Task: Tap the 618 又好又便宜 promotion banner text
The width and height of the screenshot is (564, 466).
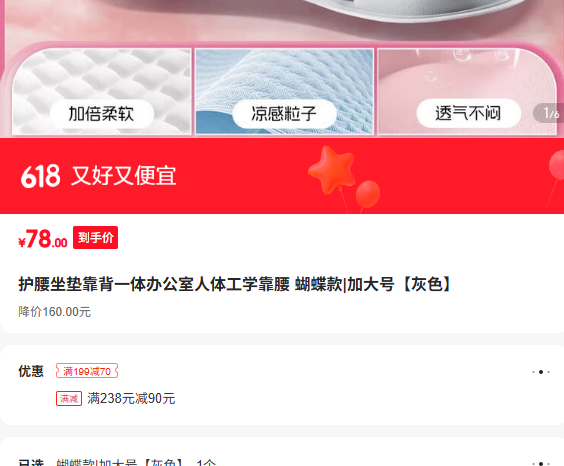Action: (99, 176)
